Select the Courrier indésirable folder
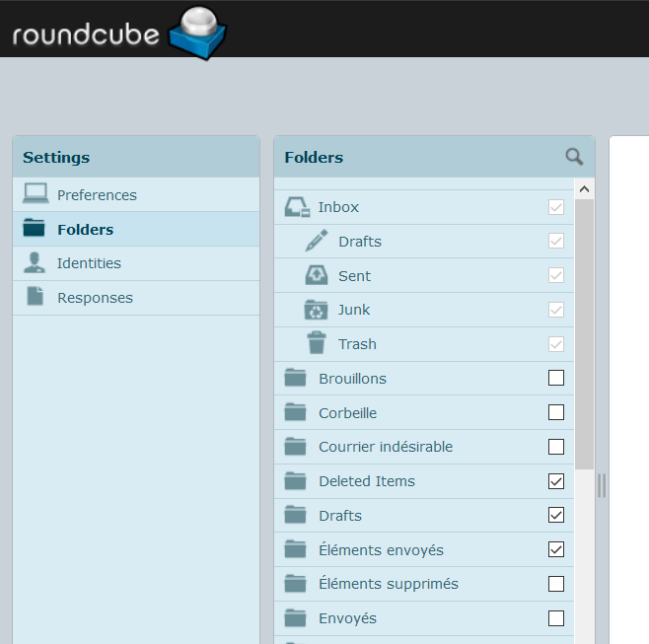 pyautogui.click(x=385, y=447)
